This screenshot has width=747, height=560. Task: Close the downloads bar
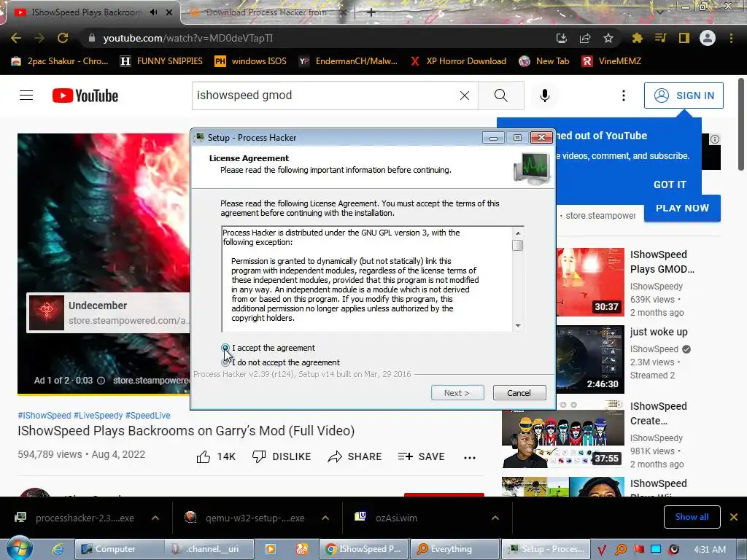[x=734, y=517]
